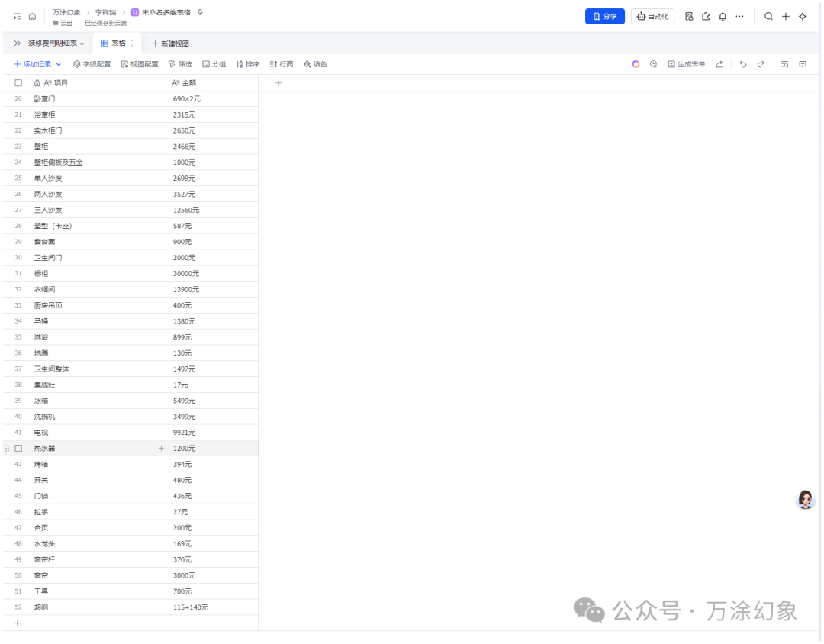Open notifications bell icon
The image size is (824, 644).
723,17
